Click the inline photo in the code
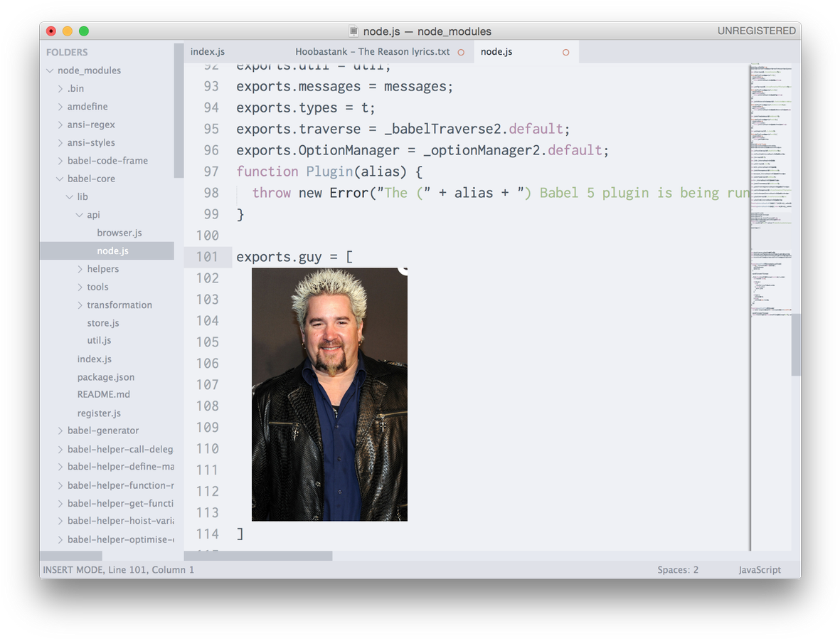Screen dimensions: 840x639 tap(329, 394)
